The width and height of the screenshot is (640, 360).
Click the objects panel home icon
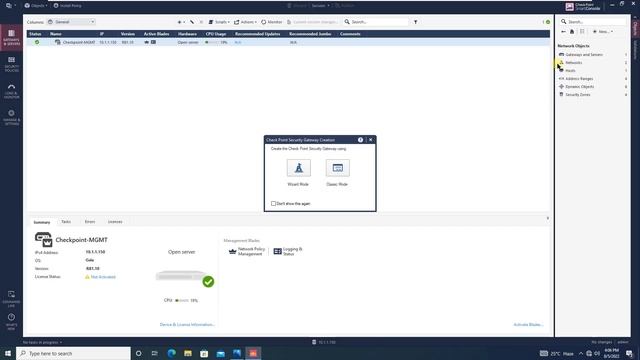tap(572, 31)
